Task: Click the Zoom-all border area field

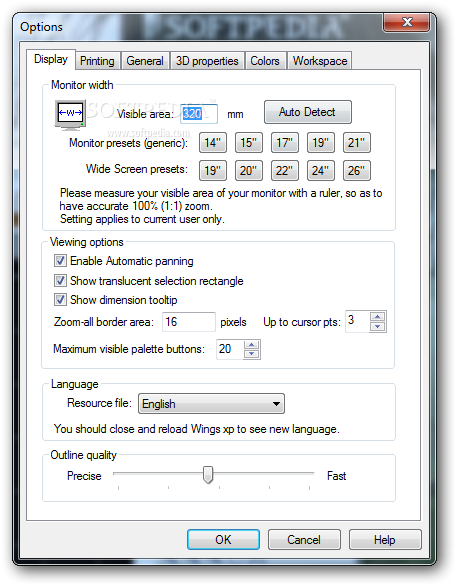Action: tap(189, 322)
